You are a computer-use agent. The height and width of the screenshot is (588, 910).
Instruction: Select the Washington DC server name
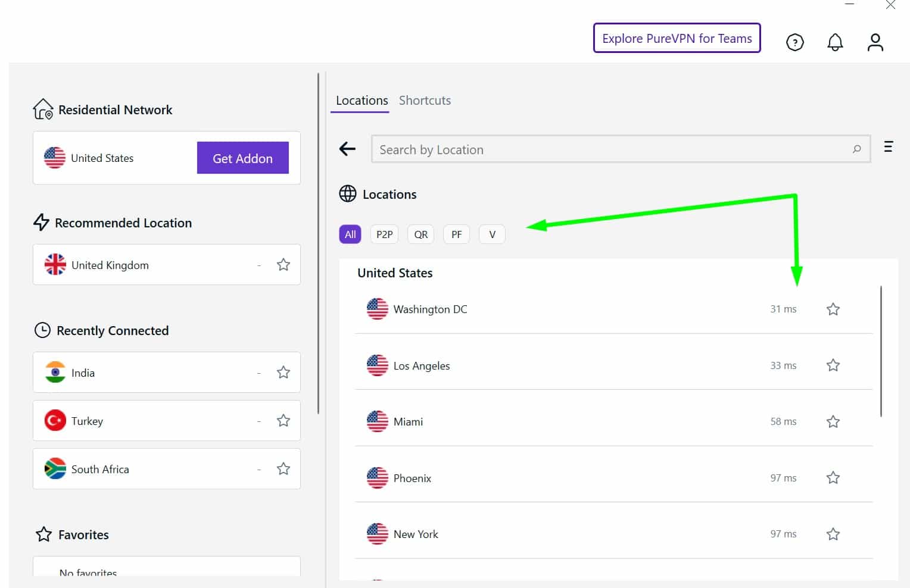(x=430, y=309)
